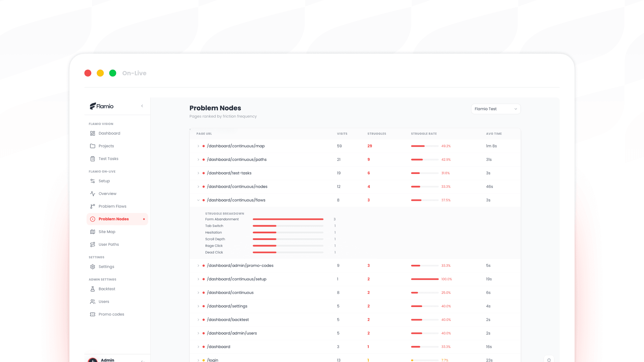Click the On-Live window title text
The image size is (644, 362).
[135, 73]
